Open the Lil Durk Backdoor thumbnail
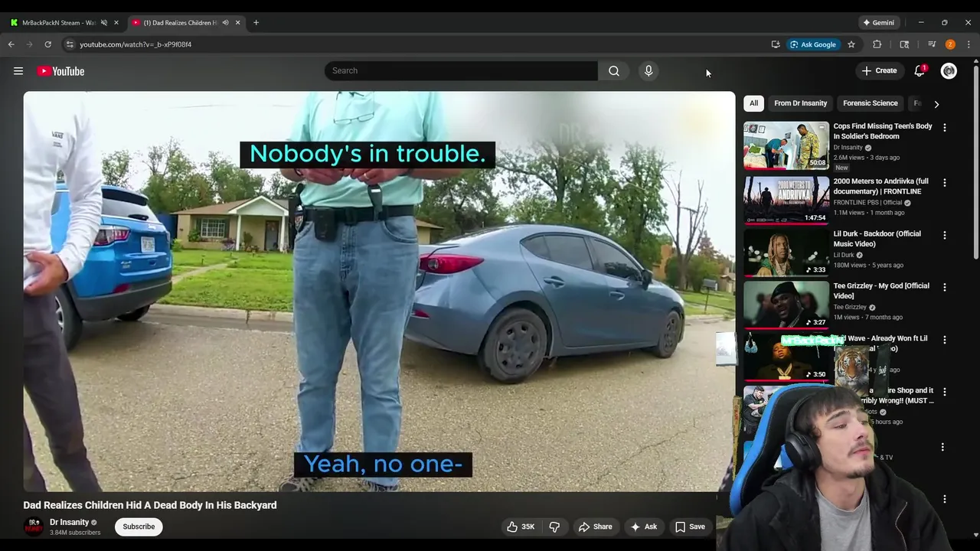 786,253
